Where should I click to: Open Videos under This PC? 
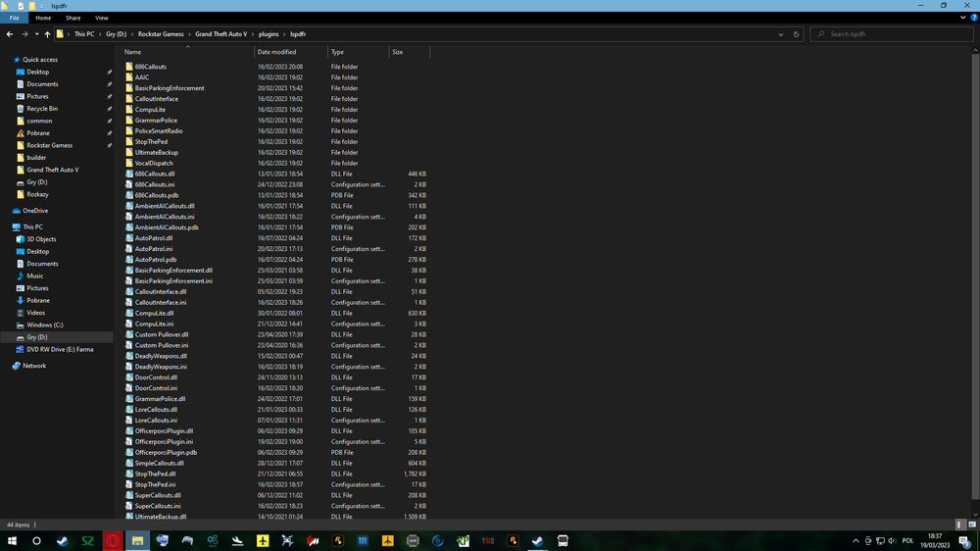click(x=35, y=313)
